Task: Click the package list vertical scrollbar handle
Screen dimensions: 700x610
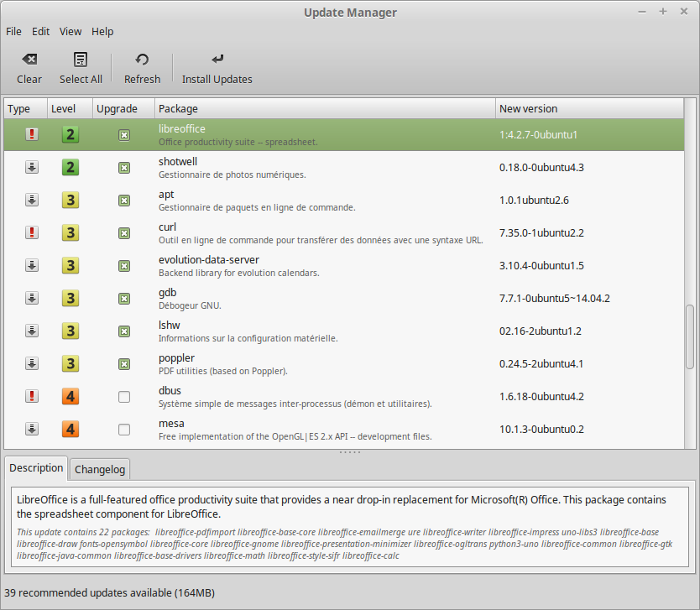Action: point(690,337)
